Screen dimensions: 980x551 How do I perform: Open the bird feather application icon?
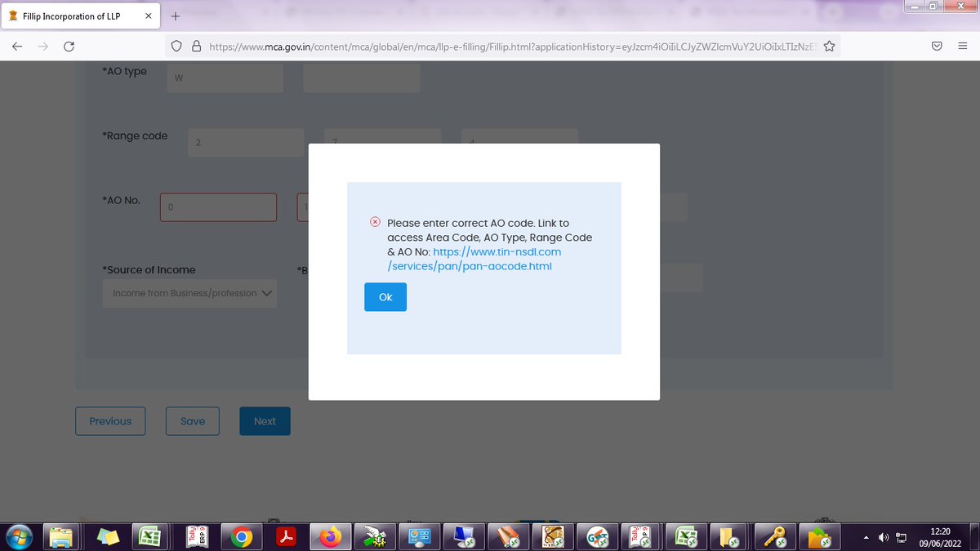[375, 537]
